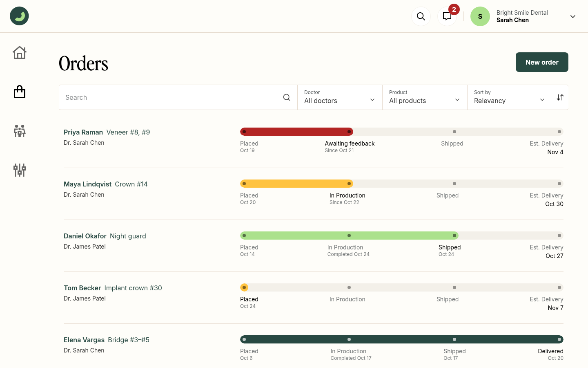Click 'Awaiting feedback' status label

pos(350,144)
